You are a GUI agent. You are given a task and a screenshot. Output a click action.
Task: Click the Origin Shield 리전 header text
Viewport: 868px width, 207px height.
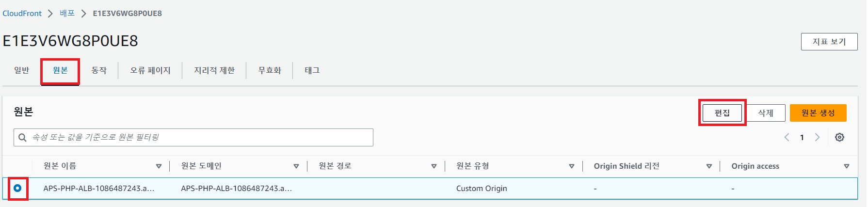[x=627, y=166]
